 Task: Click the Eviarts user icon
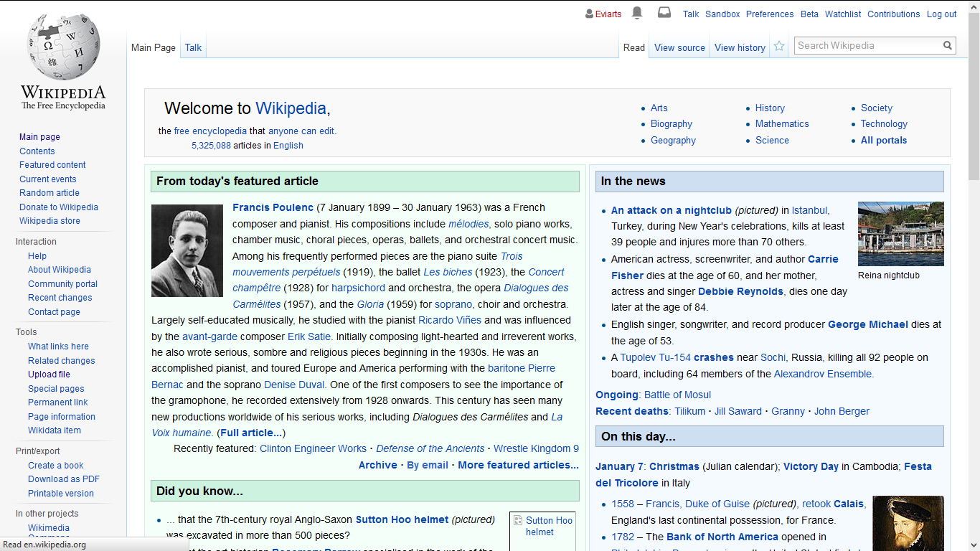pyautogui.click(x=590, y=14)
